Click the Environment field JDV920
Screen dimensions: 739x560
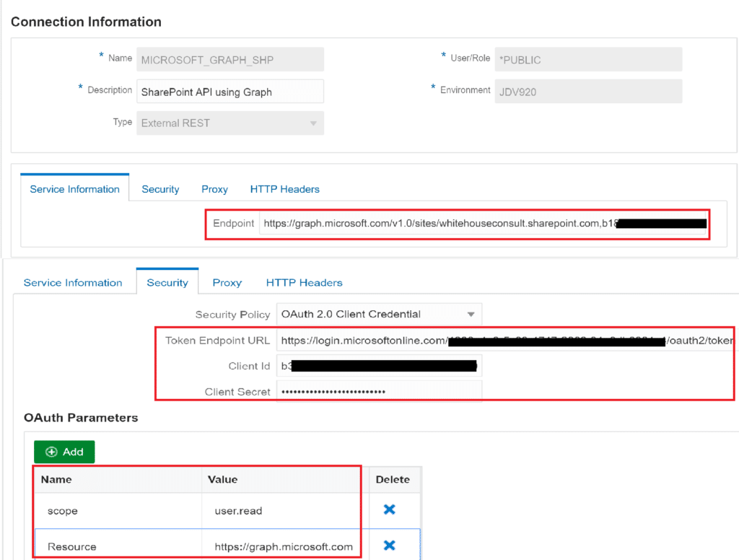(x=588, y=92)
